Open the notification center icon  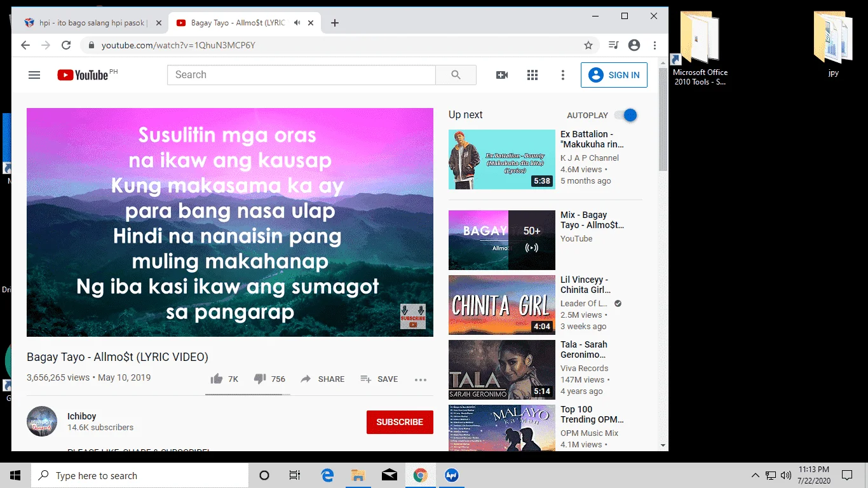coord(847,475)
